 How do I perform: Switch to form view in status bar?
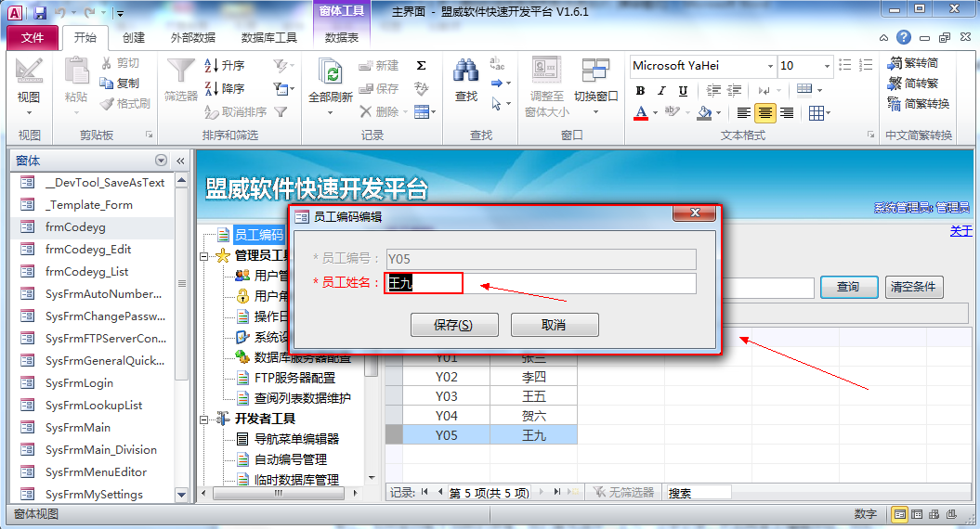pos(899,515)
